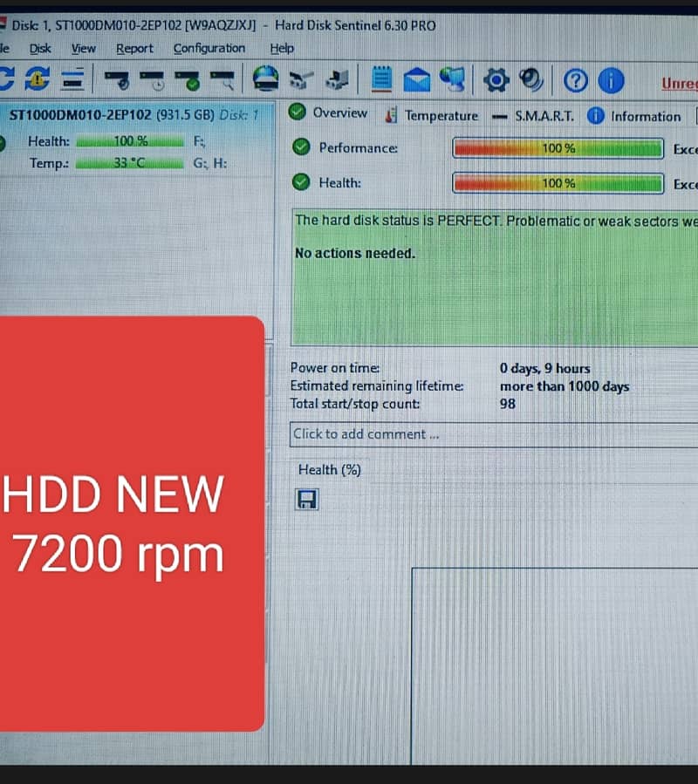
Task: Click the blue info circle toolbar icon
Action: (611, 80)
